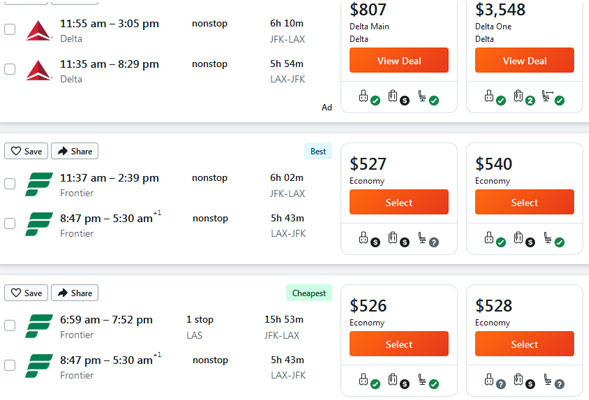Check the Delta 11:55 am – 3:05 pm flight
The height and width of the screenshot is (400, 589).
pyautogui.click(x=10, y=29)
